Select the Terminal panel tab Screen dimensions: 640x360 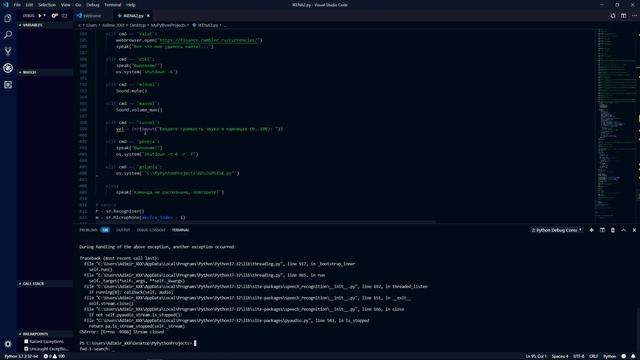tap(180, 230)
